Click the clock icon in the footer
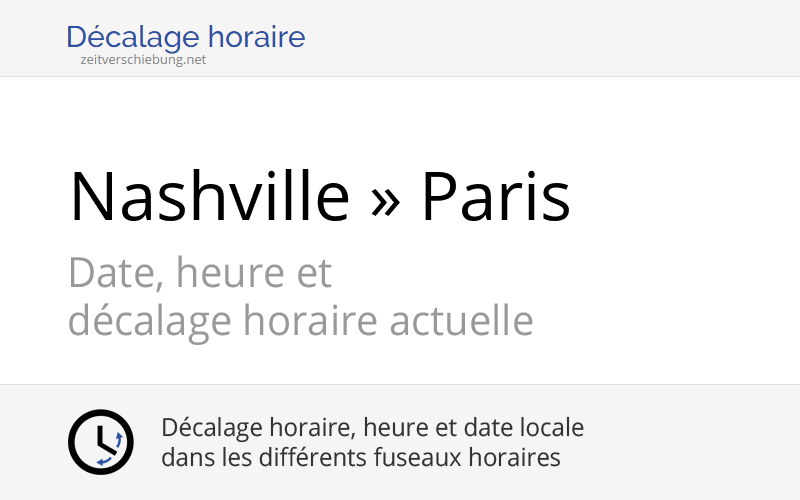The width and height of the screenshot is (800, 500). (x=100, y=442)
